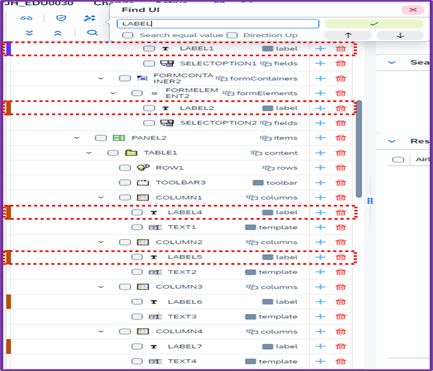Select the LABEL7 tree row
The height and width of the screenshot is (371, 433).
[180, 346]
